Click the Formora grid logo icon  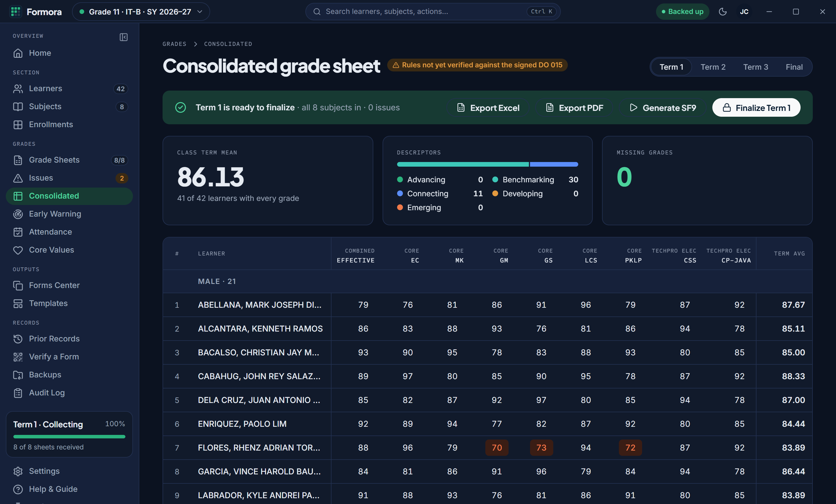(16, 12)
